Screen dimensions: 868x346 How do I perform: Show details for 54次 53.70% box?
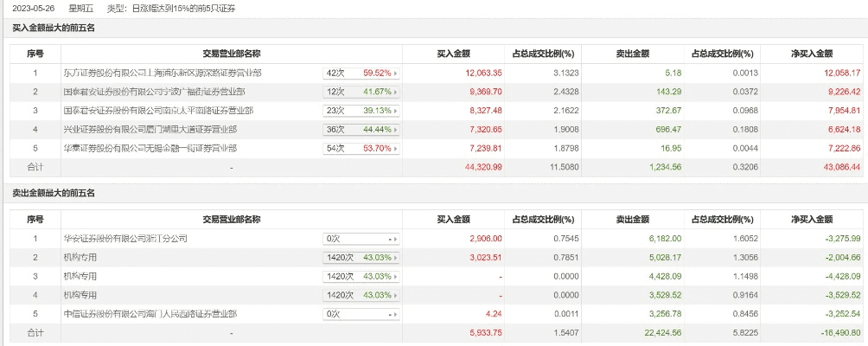361,148
